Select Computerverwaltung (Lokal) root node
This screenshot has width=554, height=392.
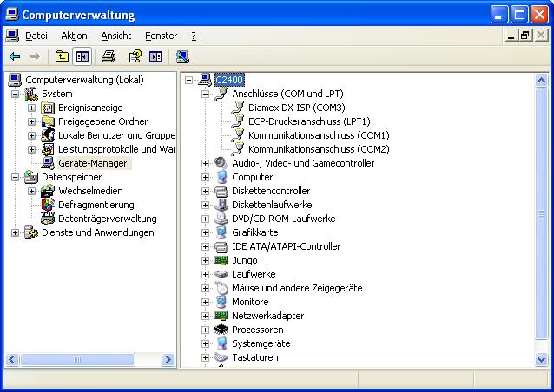pyautogui.click(x=84, y=80)
